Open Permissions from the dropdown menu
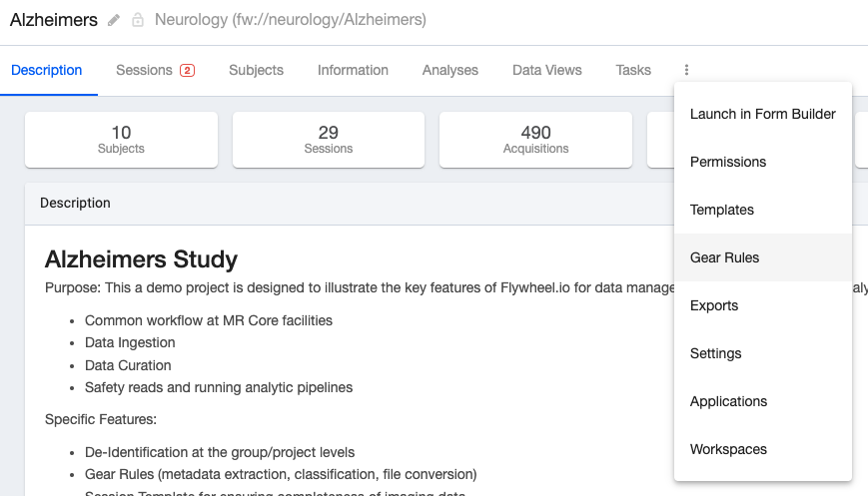The height and width of the screenshot is (496, 868). (x=763, y=162)
